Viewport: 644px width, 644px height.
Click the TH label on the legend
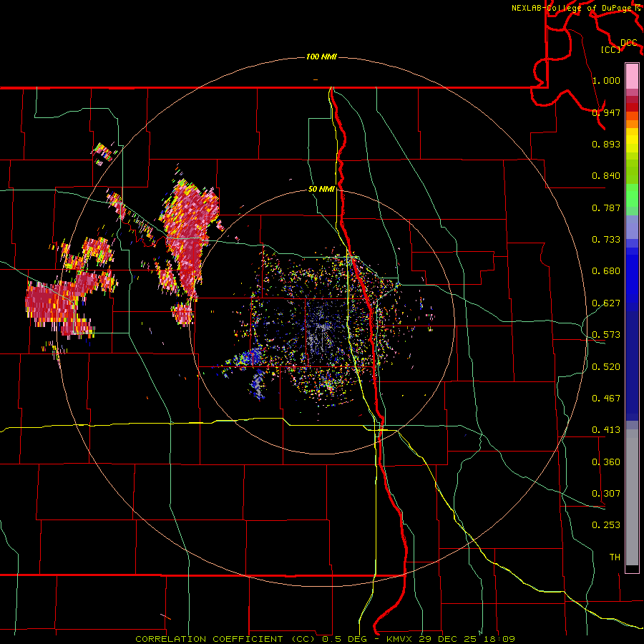coord(615,557)
